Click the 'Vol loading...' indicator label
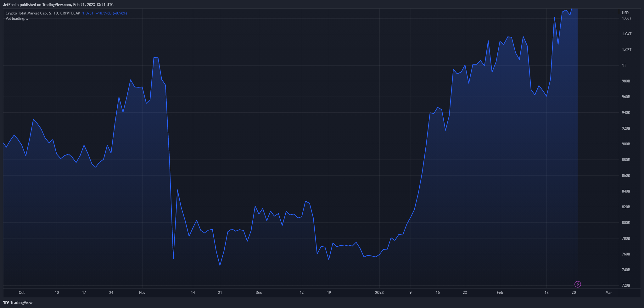 tap(17, 19)
